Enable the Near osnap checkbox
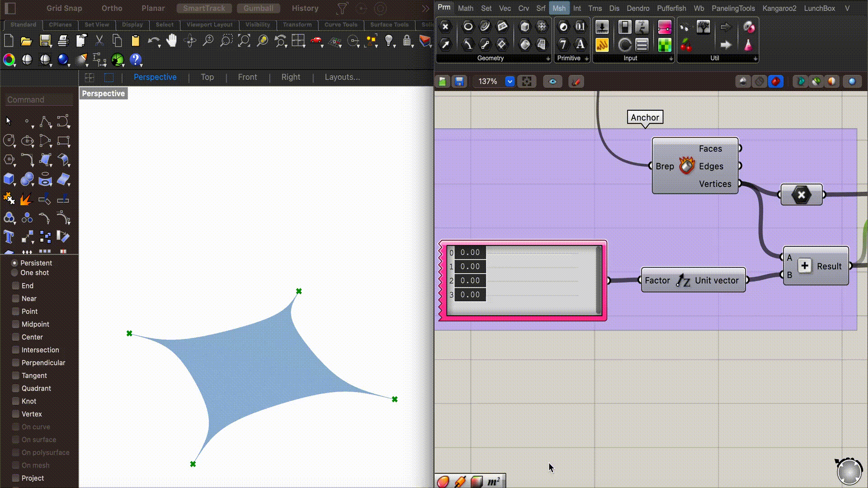The width and height of the screenshot is (868, 488). [16, 299]
